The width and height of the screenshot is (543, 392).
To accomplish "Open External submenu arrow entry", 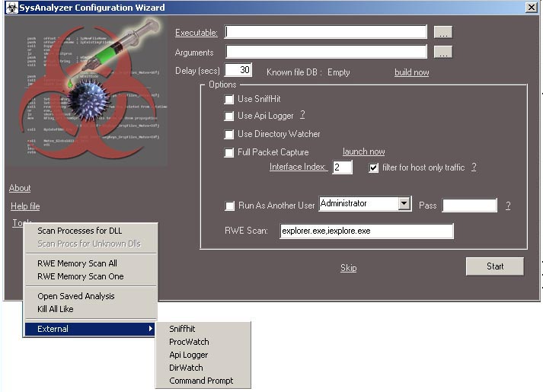I will (91, 329).
